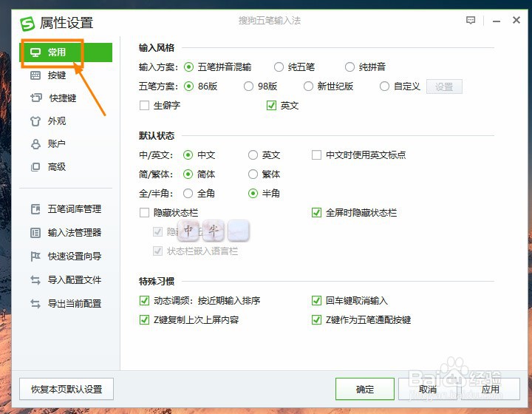Click the 导出当前配置 arrows icon

[35, 304]
